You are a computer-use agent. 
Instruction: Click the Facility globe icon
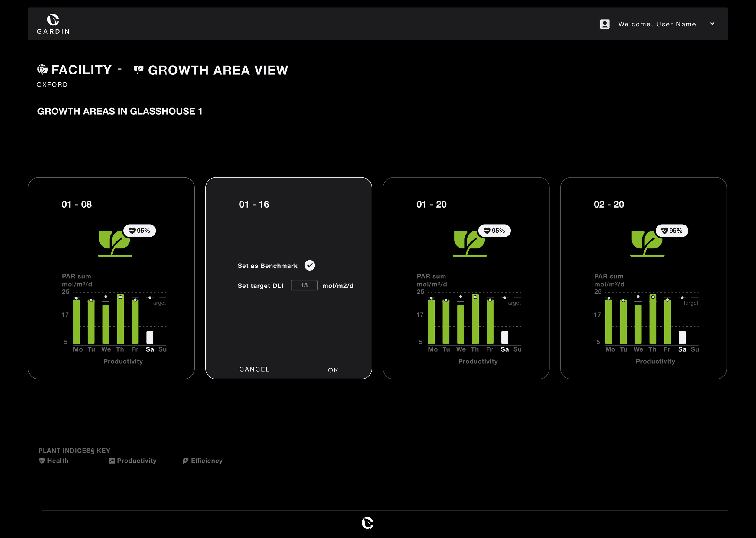click(x=42, y=70)
